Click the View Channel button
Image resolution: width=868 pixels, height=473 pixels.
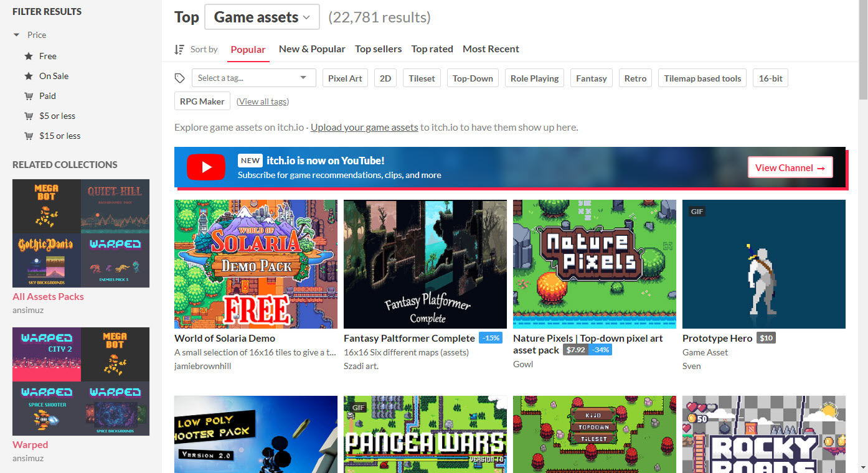point(790,167)
